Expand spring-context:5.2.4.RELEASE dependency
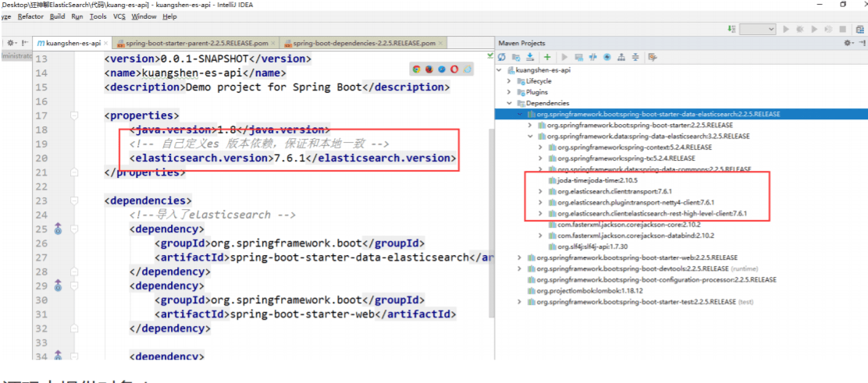 pyautogui.click(x=540, y=147)
